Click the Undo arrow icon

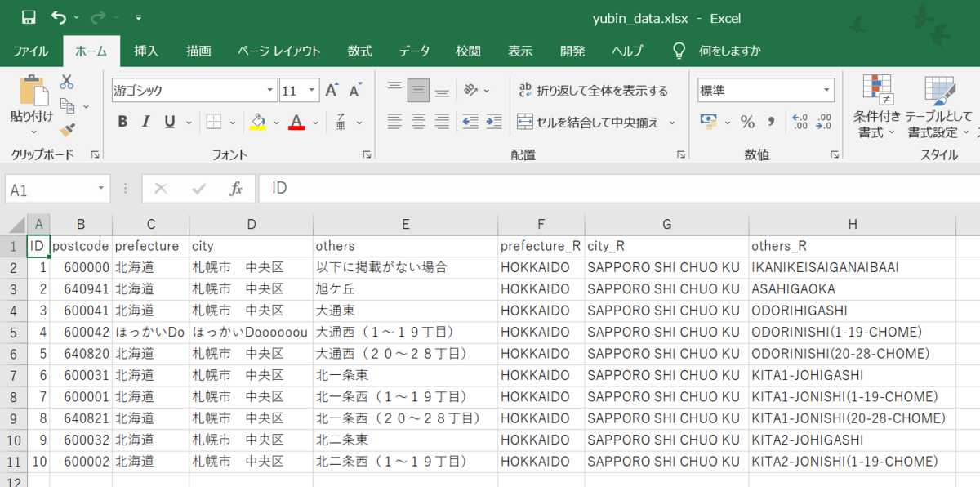tap(59, 17)
